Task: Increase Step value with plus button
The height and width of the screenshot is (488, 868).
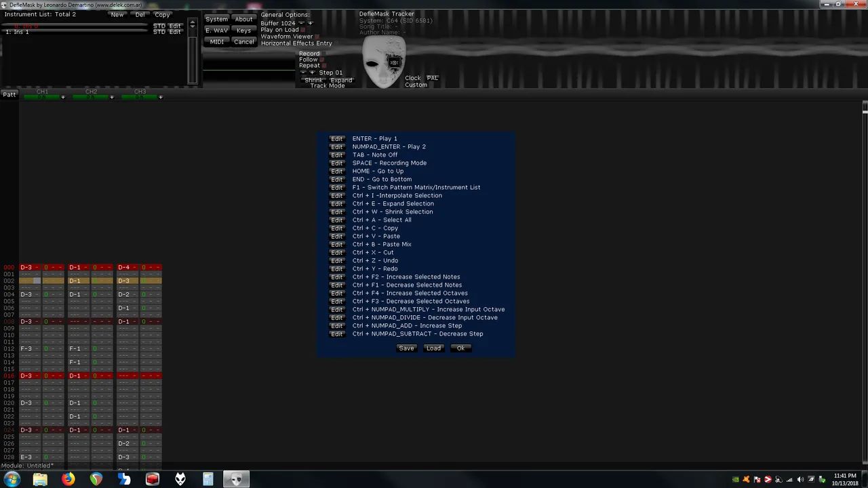Action: click(x=312, y=73)
